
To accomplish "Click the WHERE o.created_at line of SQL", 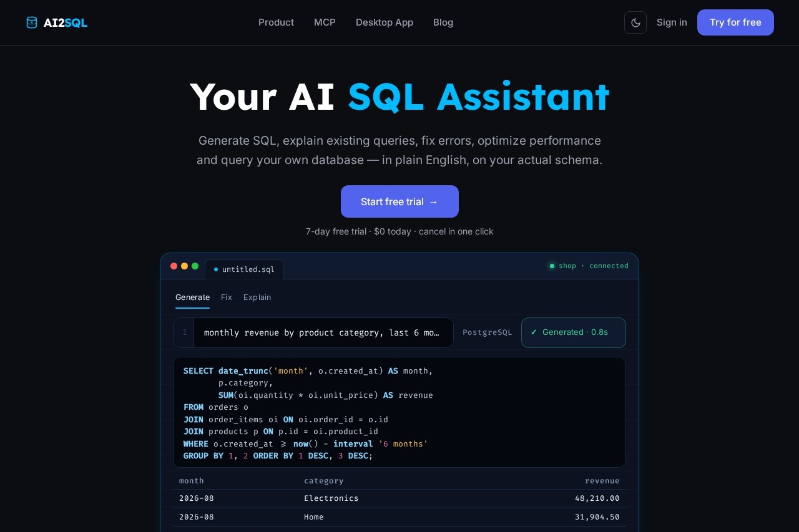I will tap(306, 444).
